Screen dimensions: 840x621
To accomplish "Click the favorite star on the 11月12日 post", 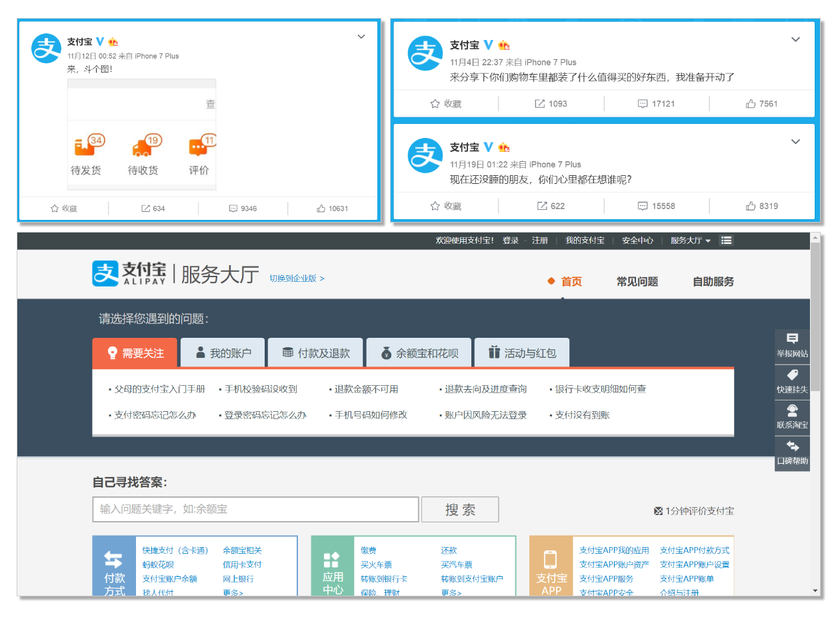I will click(x=55, y=209).
